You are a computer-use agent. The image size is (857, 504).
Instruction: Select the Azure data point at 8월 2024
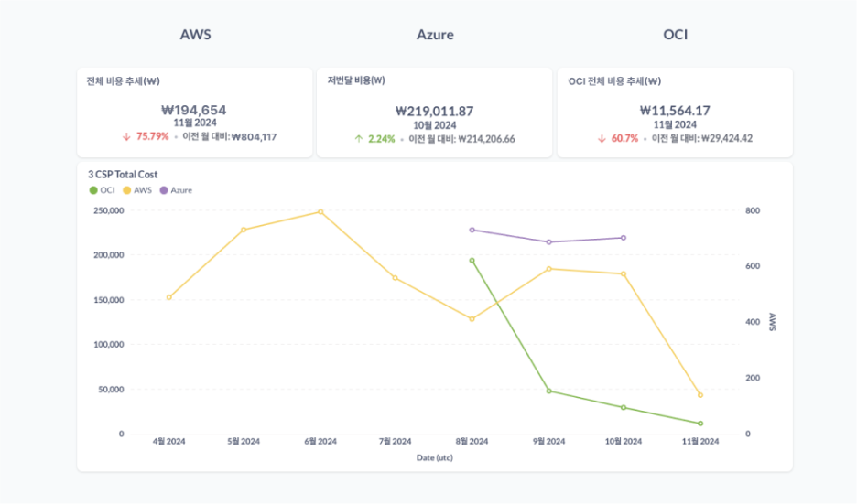tap(472, 231)
